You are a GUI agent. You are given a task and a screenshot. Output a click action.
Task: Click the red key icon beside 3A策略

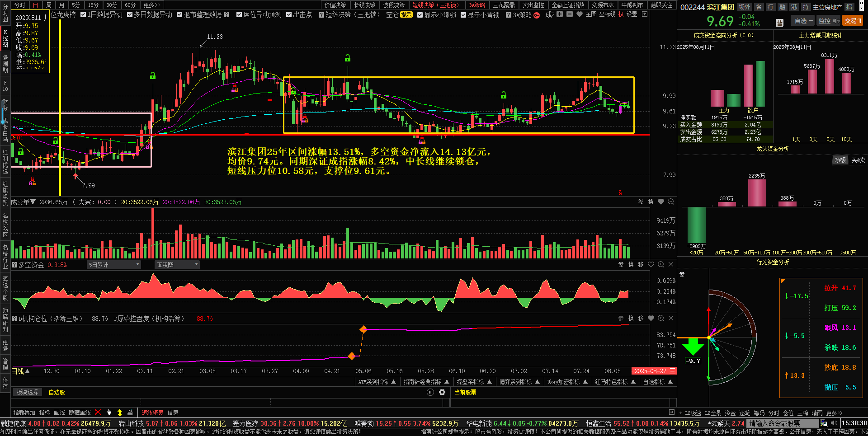click(537, 15)
